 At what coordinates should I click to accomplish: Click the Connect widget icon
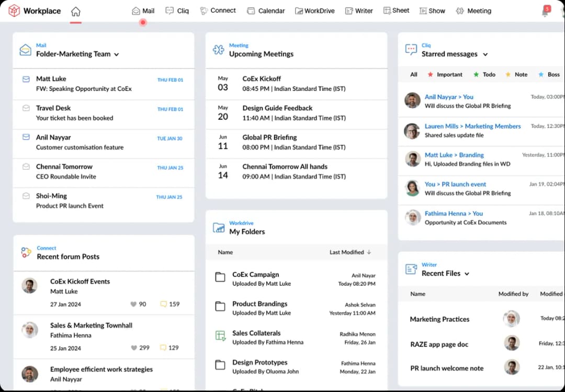coord(26,252)
